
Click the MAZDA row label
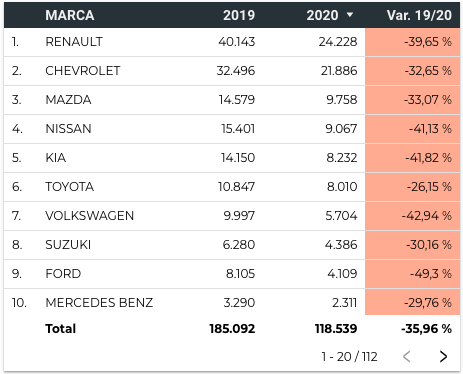[x=68, y=100]
